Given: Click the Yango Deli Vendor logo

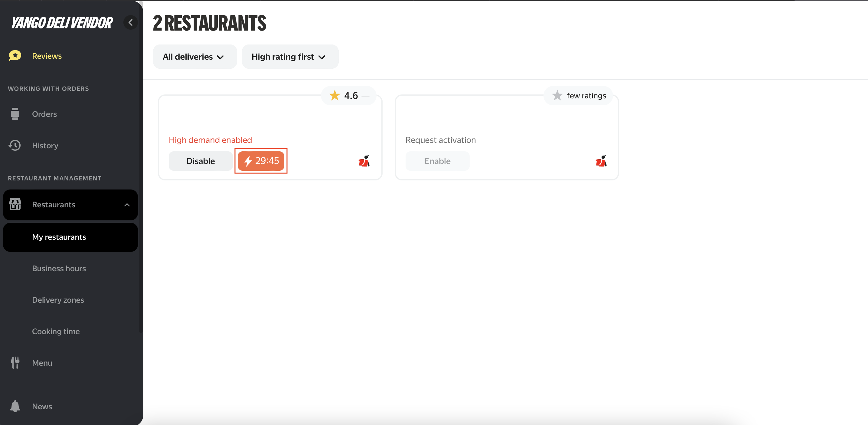Looking at the screenshot, I should (x=62, y=23).
